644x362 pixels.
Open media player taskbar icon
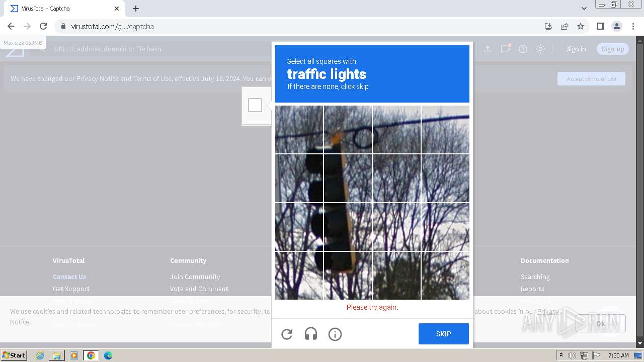click(74, 355)
